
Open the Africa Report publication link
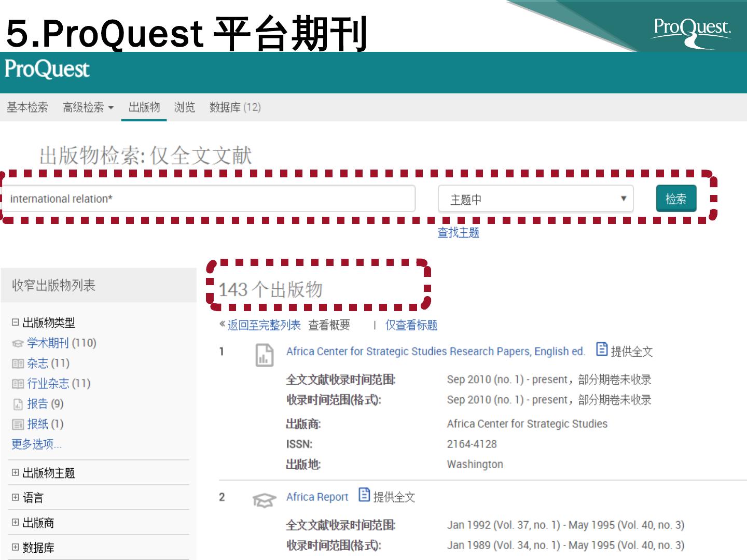point(317,497)
